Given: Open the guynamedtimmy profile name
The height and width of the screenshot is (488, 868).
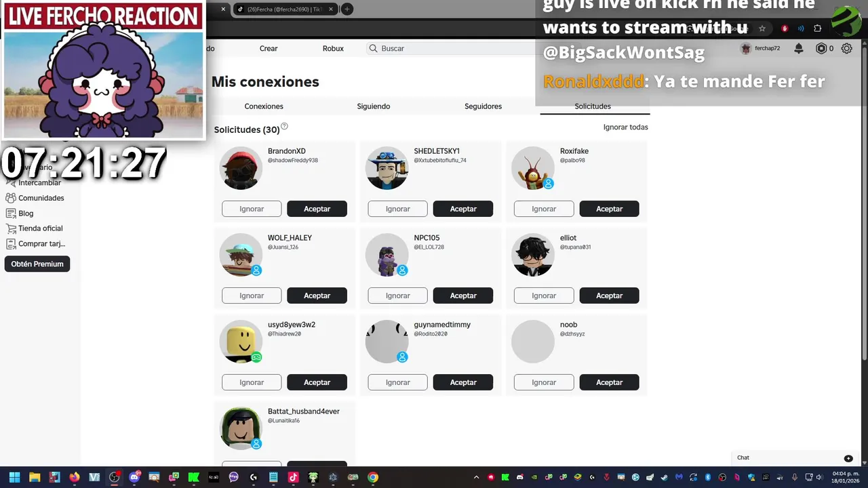Looking at the screenshot, I should 442,325.
